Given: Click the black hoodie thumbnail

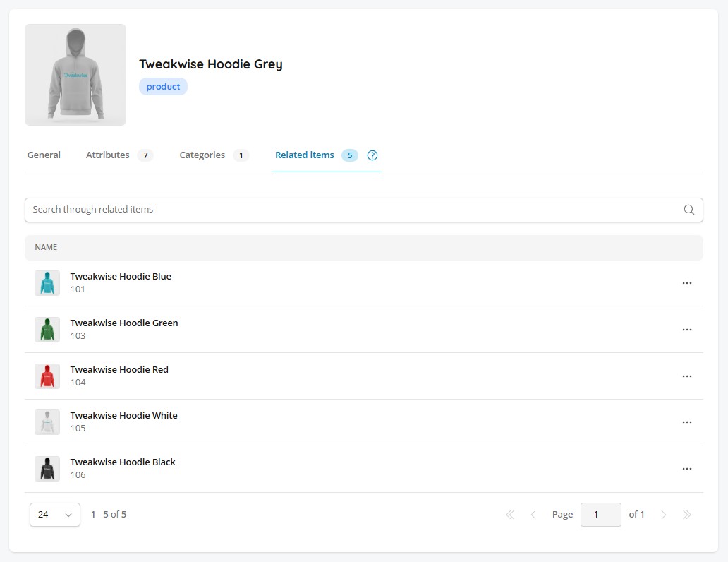Looking at the screenshot, I should 47,469.
